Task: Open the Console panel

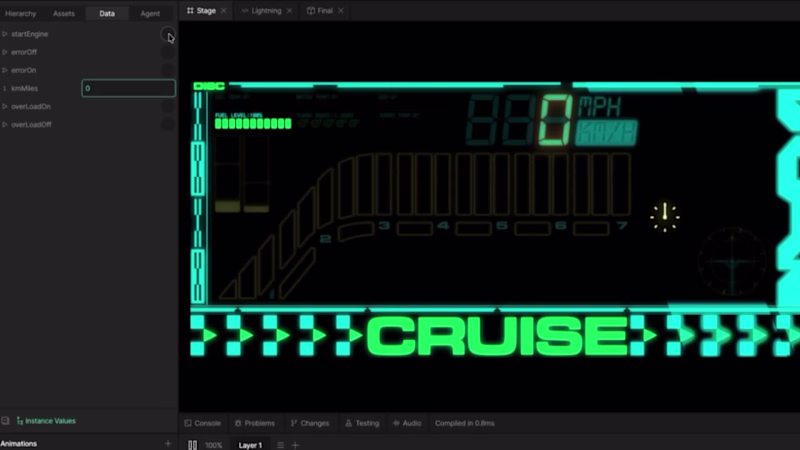Action: coord(203,423)
